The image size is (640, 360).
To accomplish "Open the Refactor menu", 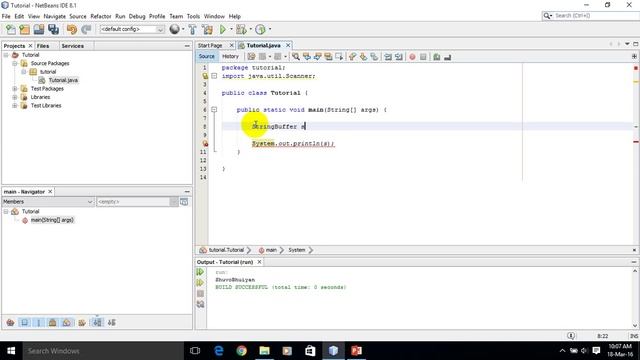I will [x=101, y=16].
